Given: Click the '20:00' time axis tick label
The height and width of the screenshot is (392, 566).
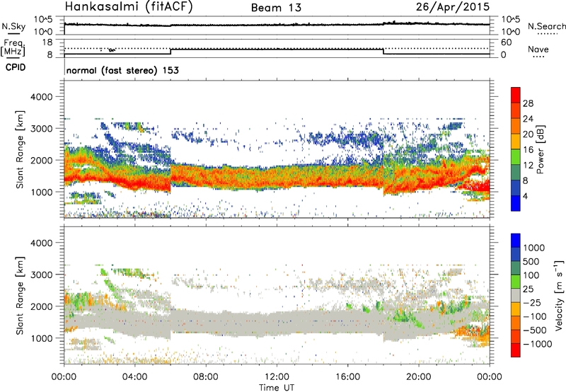Looking at the screenshot, I should click(418, 377).
